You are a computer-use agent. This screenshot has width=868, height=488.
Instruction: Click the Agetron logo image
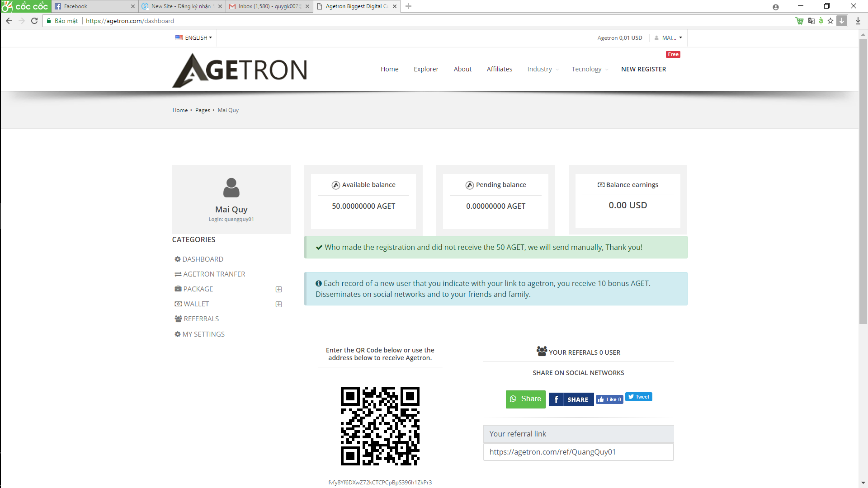pyautogui.click(x=240, y=70)
